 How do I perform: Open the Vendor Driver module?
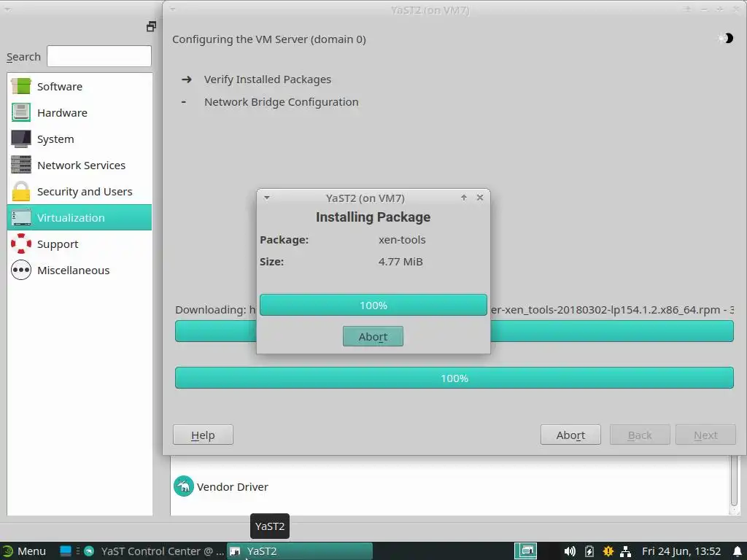coord(221,486)
